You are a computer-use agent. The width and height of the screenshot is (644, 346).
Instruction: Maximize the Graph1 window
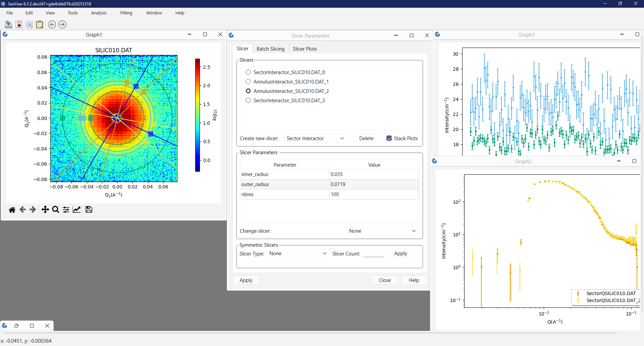click(205, 34)
